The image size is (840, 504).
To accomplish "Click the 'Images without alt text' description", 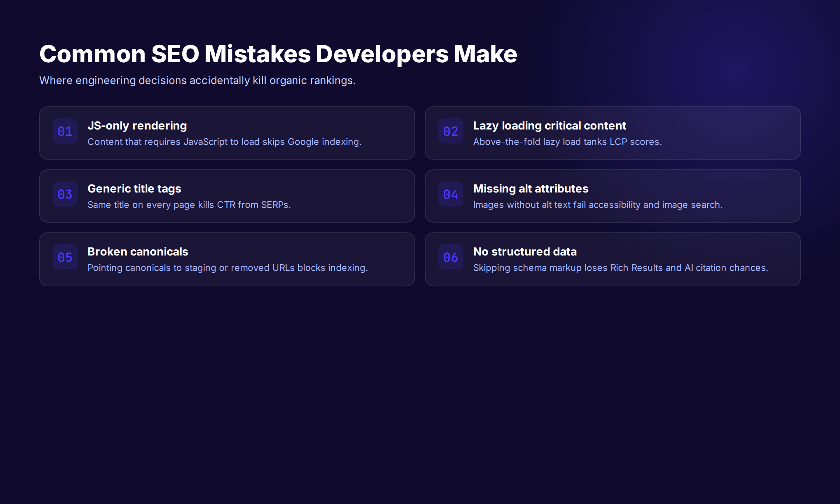I will coord(598,205).
